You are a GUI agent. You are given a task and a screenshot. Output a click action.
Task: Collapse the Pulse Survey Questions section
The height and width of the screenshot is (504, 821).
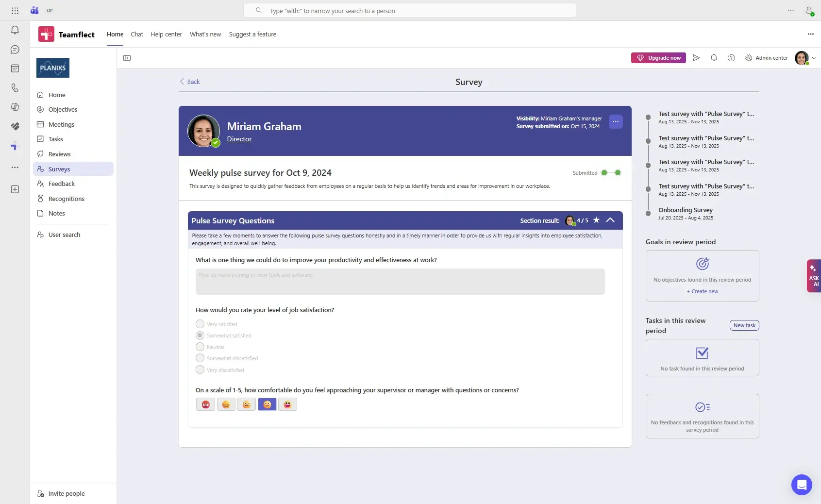click(610, 220)
